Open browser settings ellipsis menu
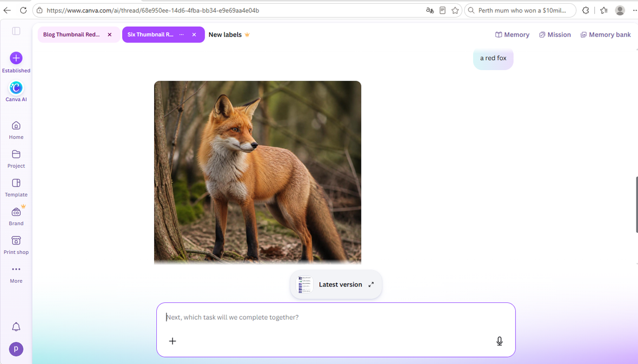 click(634, 11)
